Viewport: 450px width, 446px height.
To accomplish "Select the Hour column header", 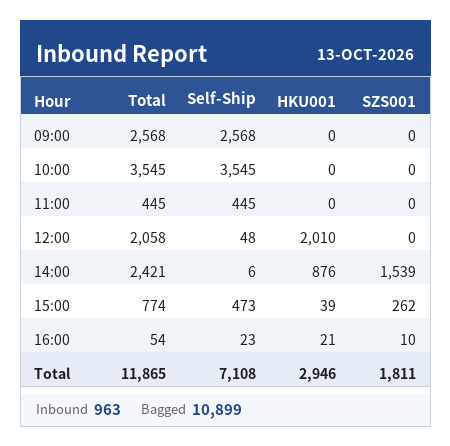I will [x=52, y=101].
